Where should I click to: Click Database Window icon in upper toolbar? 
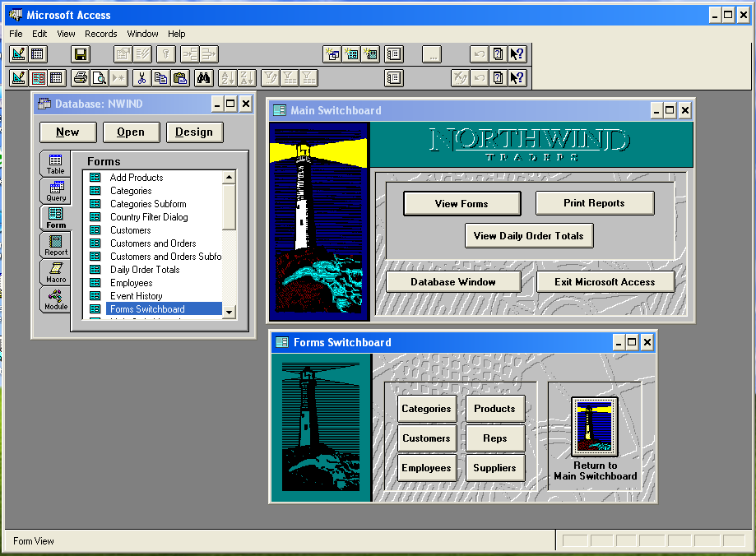pyautogui.click(x=394, y=54)
